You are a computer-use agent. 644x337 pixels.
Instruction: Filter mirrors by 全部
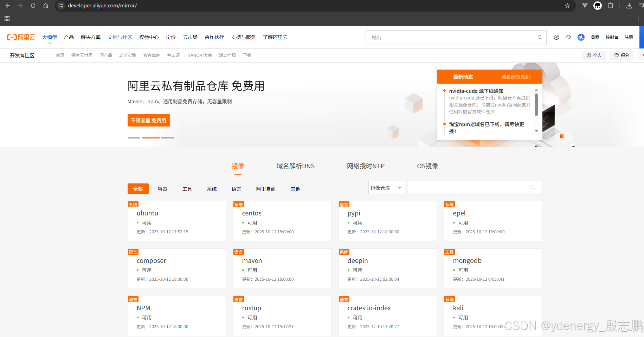pyautogui.click(x=138, y=189)
